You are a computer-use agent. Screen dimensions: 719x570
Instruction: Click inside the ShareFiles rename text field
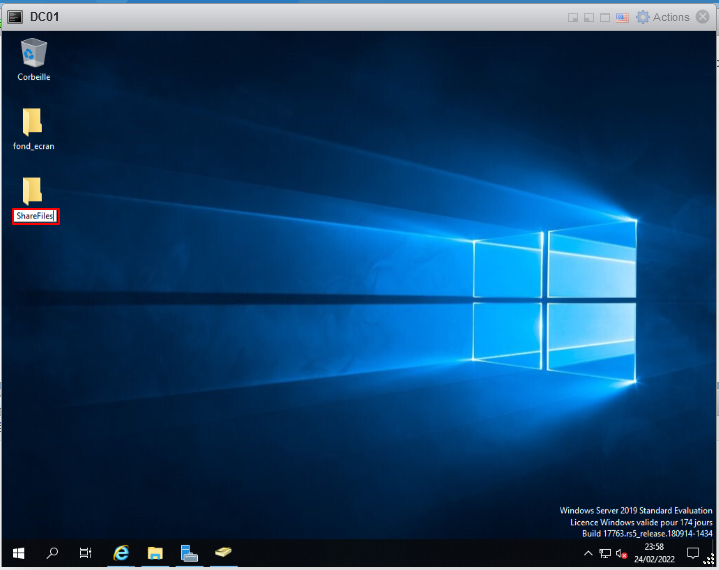pos(35,216)
